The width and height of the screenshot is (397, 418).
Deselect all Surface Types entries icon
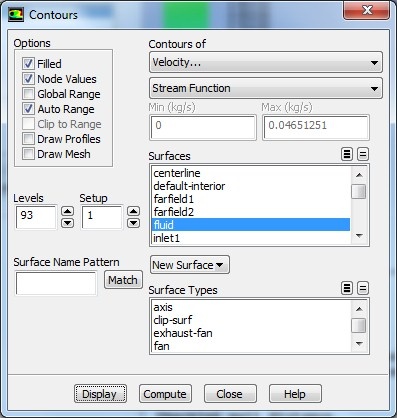(x=363, y=288)
